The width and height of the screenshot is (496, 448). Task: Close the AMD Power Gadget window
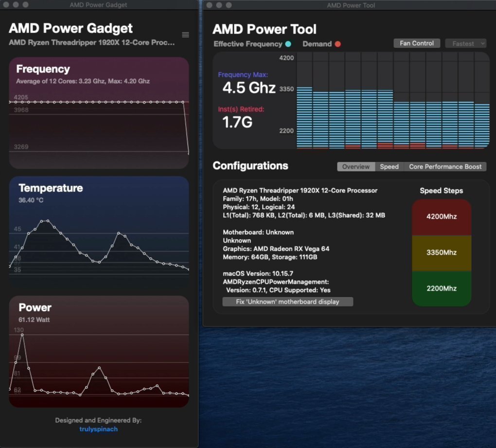5,4
